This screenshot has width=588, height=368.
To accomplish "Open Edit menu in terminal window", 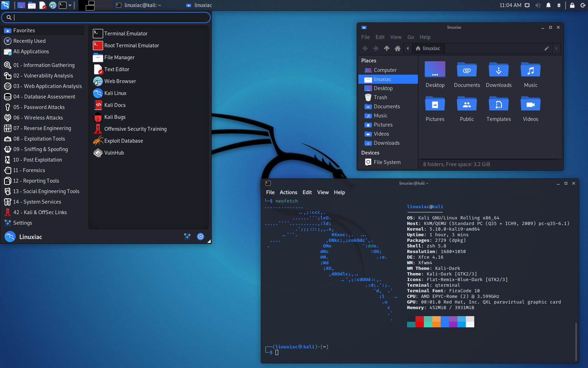I will coord(307,192).
